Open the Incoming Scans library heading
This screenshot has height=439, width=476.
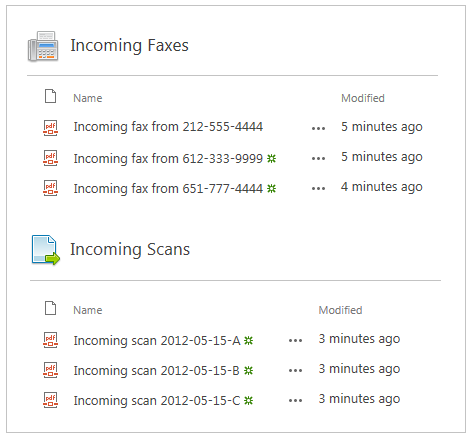tap(130, 250)
